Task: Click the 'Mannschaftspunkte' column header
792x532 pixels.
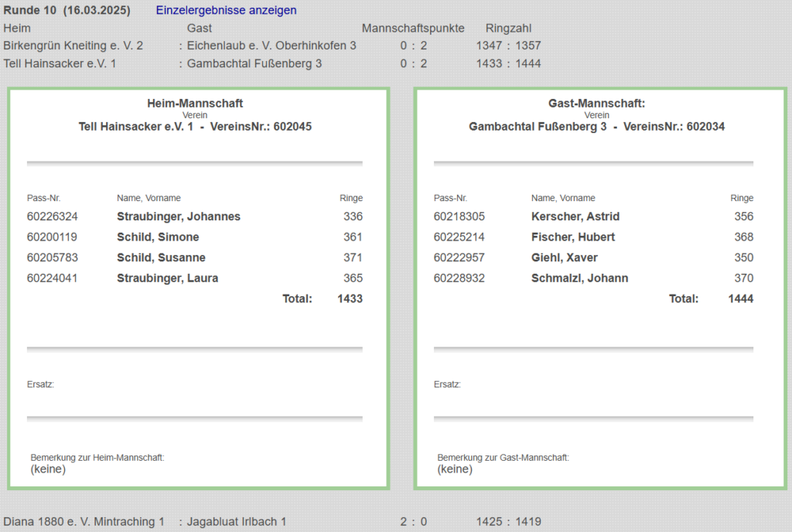Action: [x=413, y=28]
